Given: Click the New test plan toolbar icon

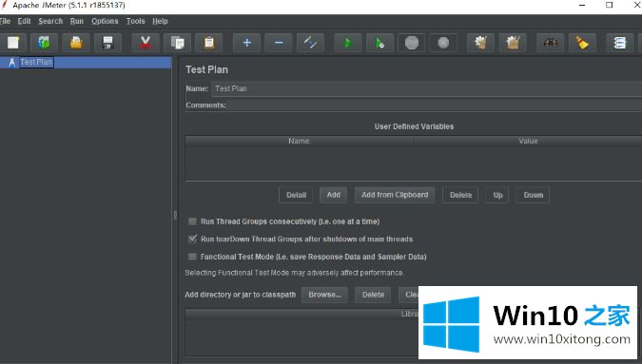Looking at the screenshot, I should click(x=13, y=43).
